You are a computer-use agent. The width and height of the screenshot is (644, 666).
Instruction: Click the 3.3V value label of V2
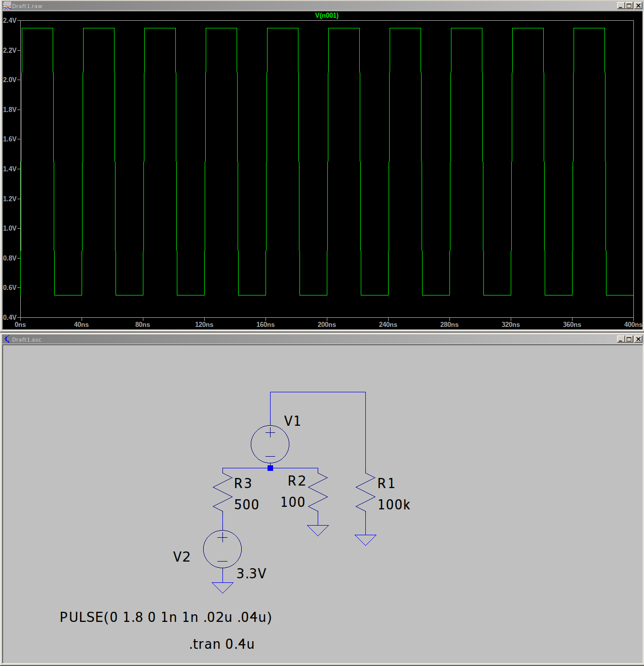click(x=251, y=574)
